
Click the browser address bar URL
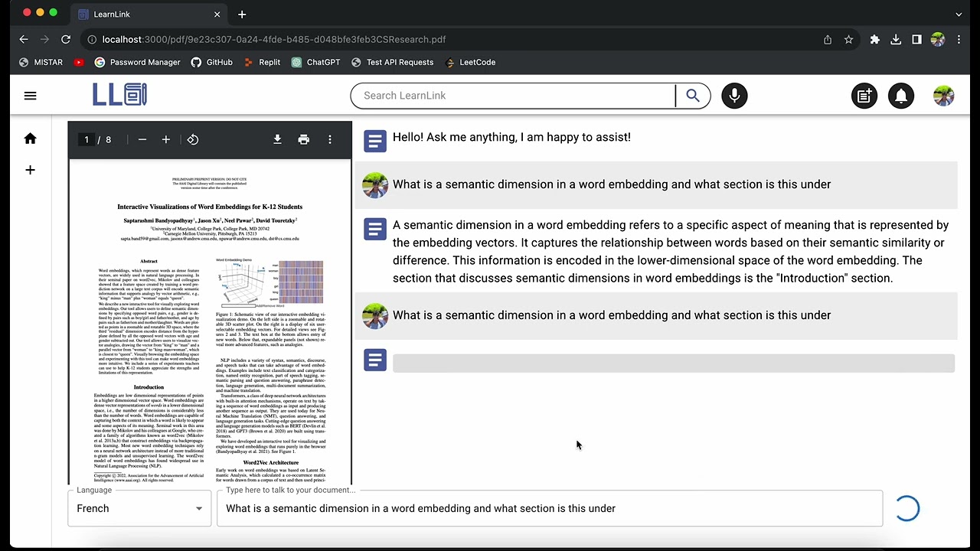[274, 39]
